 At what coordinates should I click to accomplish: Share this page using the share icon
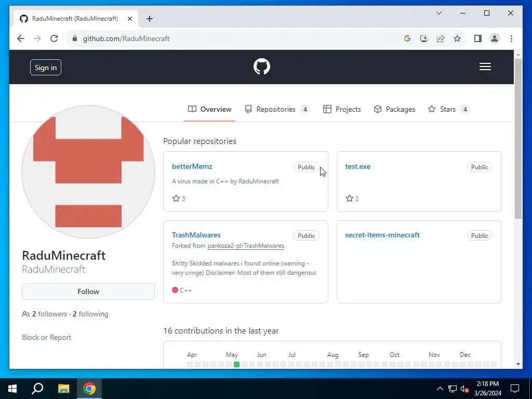tap(441, 38)
